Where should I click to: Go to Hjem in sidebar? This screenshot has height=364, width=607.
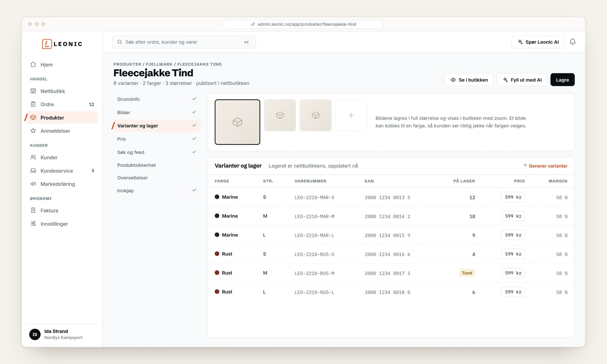tap(62, 65)
